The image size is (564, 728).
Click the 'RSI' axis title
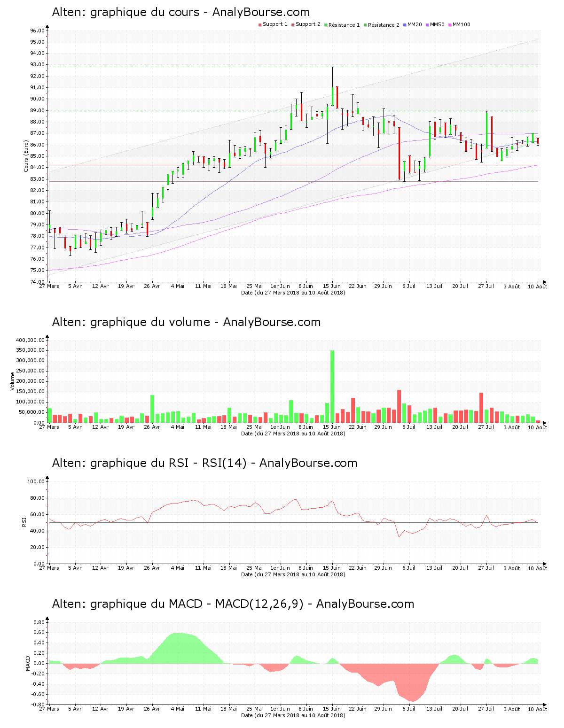24,521
